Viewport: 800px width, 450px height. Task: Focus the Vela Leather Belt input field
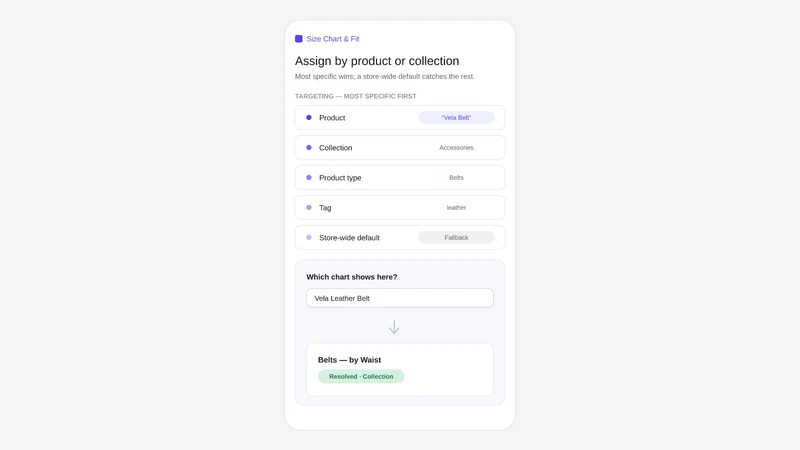point(400,298)
